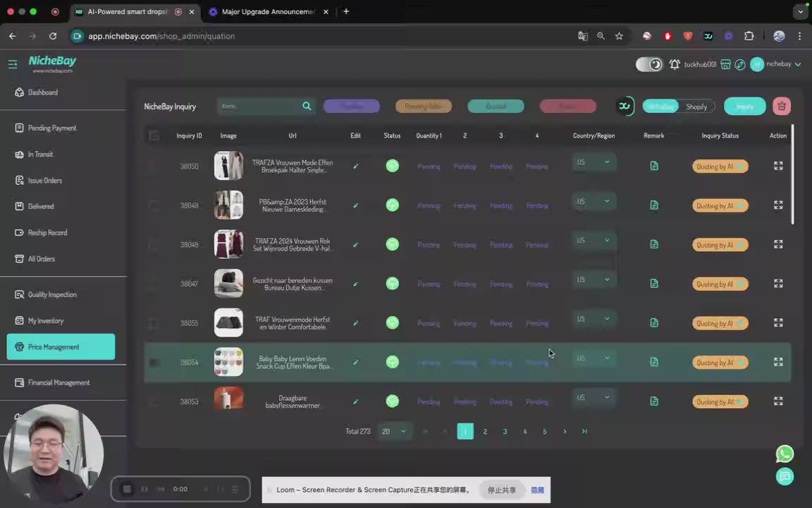Open WhatsApp chat floating icon
This screenshot has height=508, width=812.
click(785, 454)
